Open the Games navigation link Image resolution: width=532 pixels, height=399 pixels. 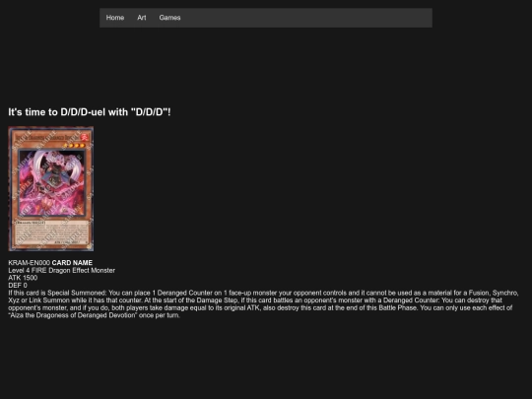[x=169, y=18]
